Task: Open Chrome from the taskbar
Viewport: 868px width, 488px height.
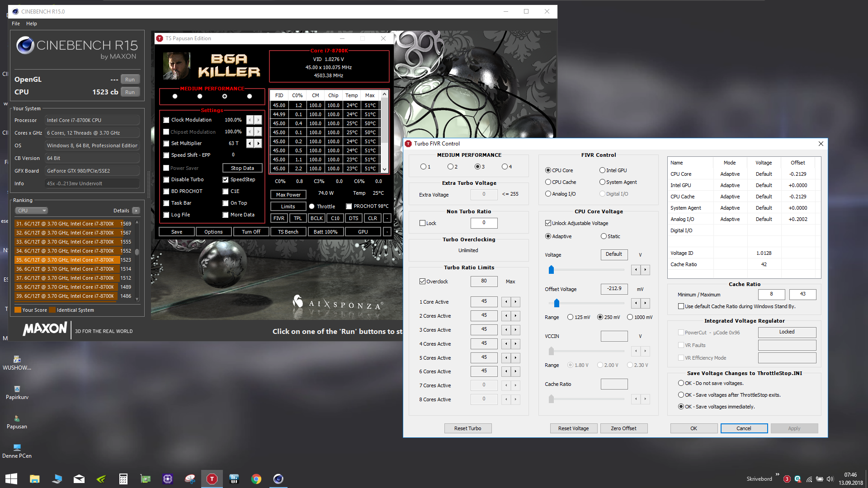Action: 256,479
